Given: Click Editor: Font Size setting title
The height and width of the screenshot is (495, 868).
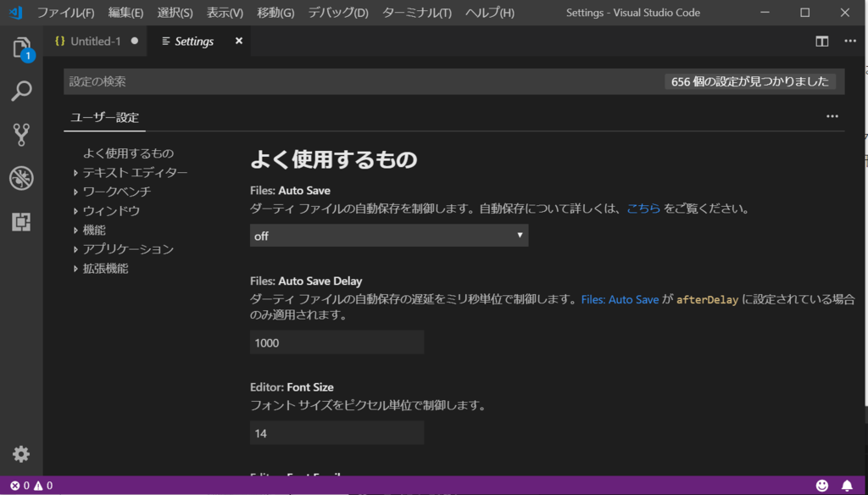Looking at the screenshot, I should [x=292, y=387].
